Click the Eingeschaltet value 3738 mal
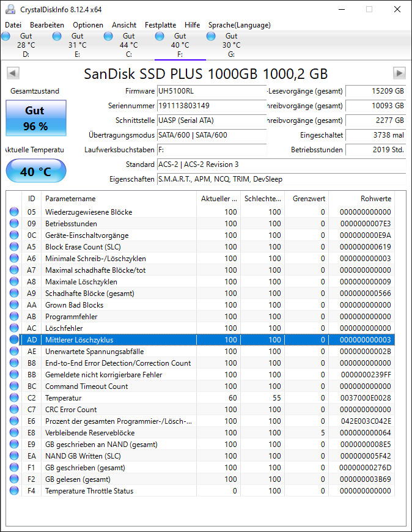The width and height of the screenshot is (412, 532). point(376,135)
